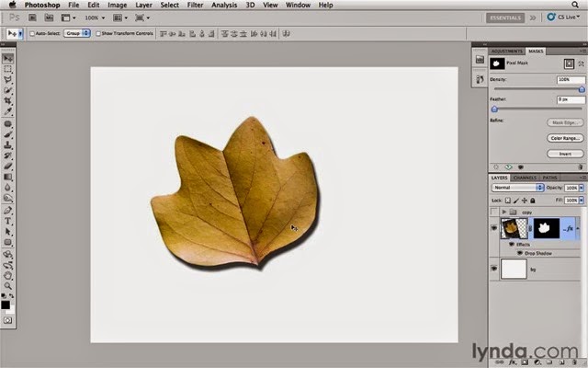The width and height of the screenshot is (588, 368).
Task: Hide the bg layer
Action: point(494,269)
